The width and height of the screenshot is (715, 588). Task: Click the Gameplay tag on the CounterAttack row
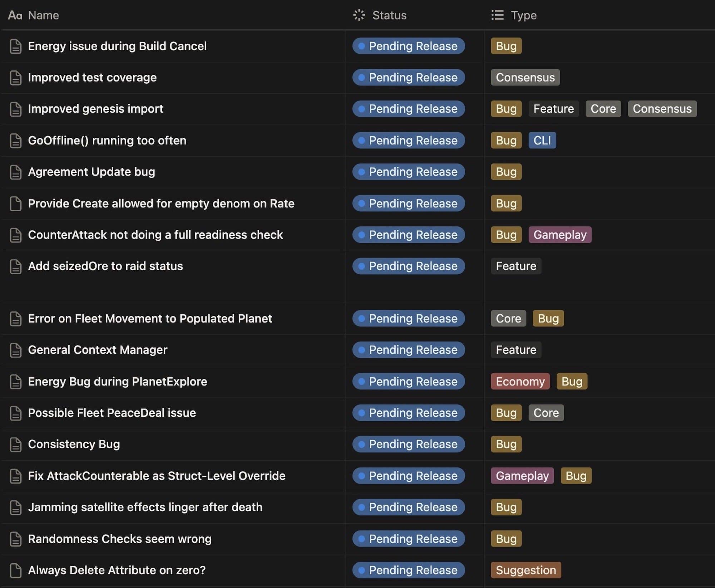[560, 235]
